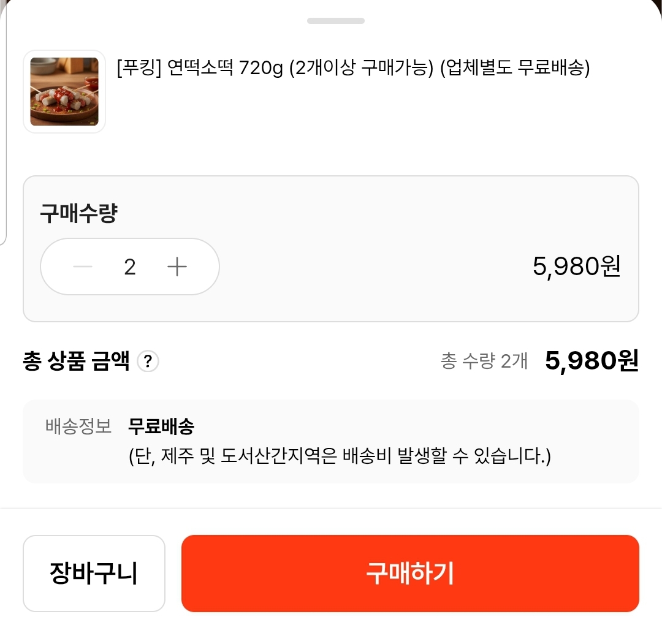Click (2개이상 구매가능) in the product title

click(361, 67)
